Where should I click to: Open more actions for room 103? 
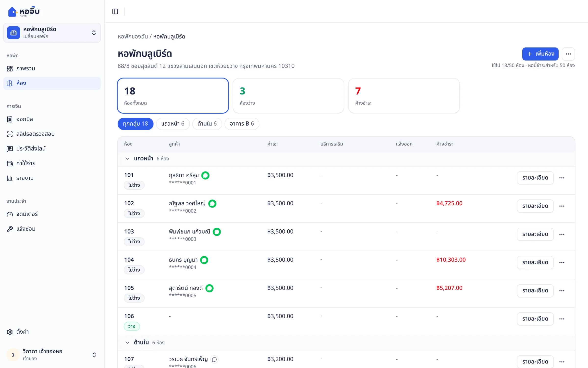pos(562,234)
